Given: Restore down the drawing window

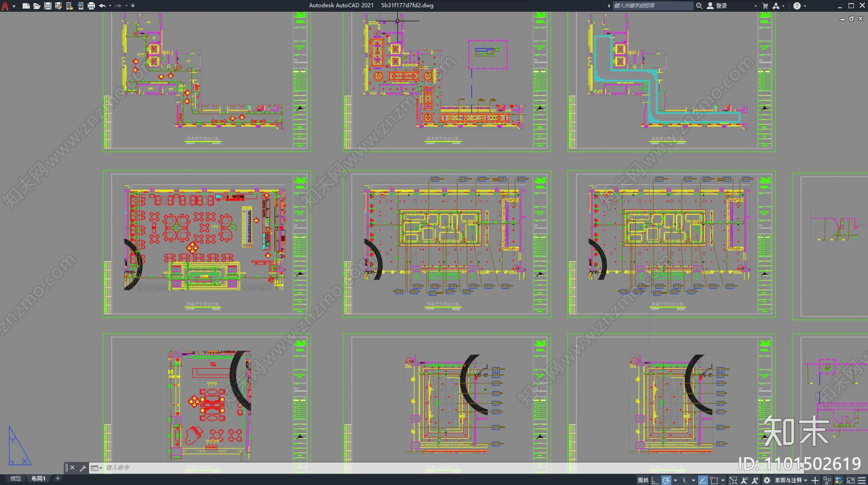Looking at the screenshot, I should [852, 18].
